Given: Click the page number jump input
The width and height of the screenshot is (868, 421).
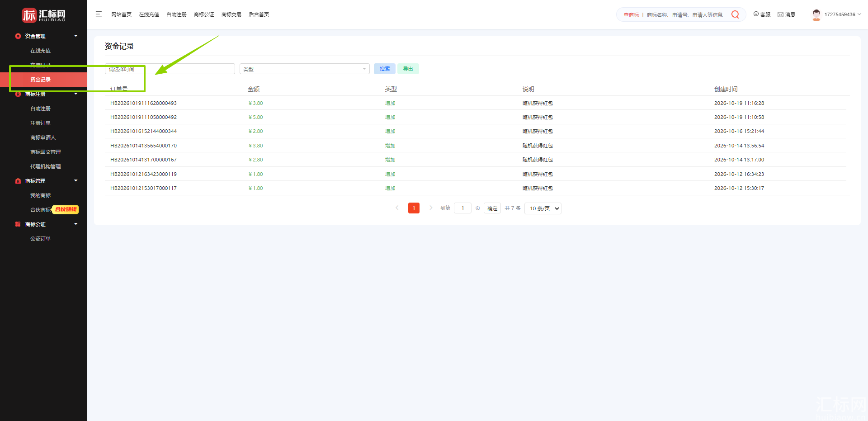Looking at the screenshot, I should [x=462, y=208].
